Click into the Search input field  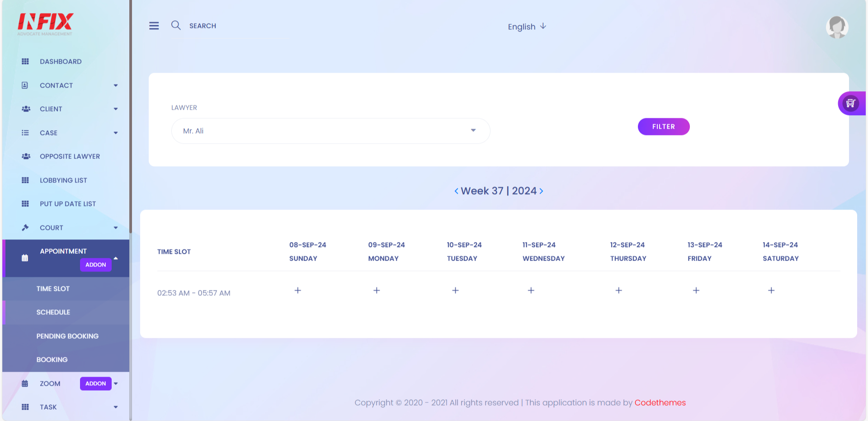[x=235, y=26]
